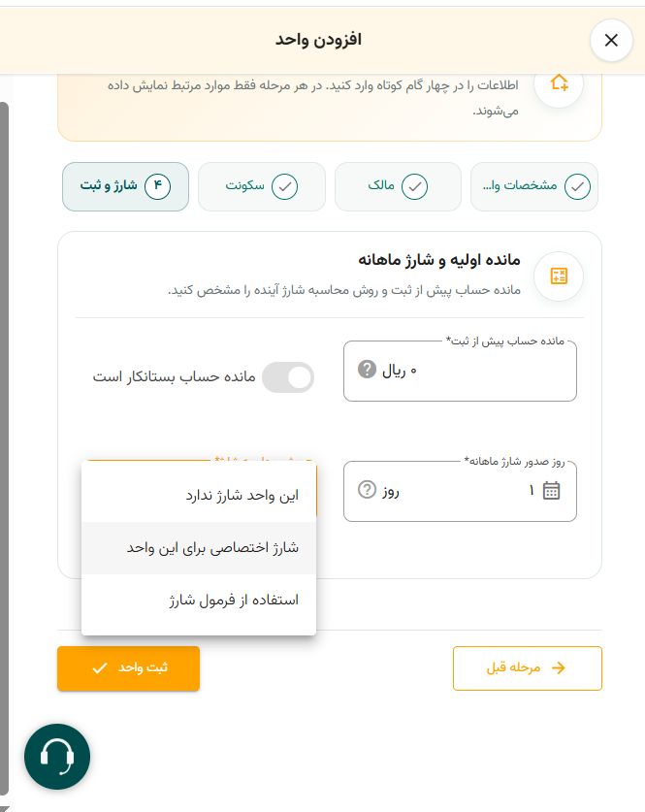Click the checkmark circle on سکونت step
The image size is (645, 812).
click(x=285, y=186)
